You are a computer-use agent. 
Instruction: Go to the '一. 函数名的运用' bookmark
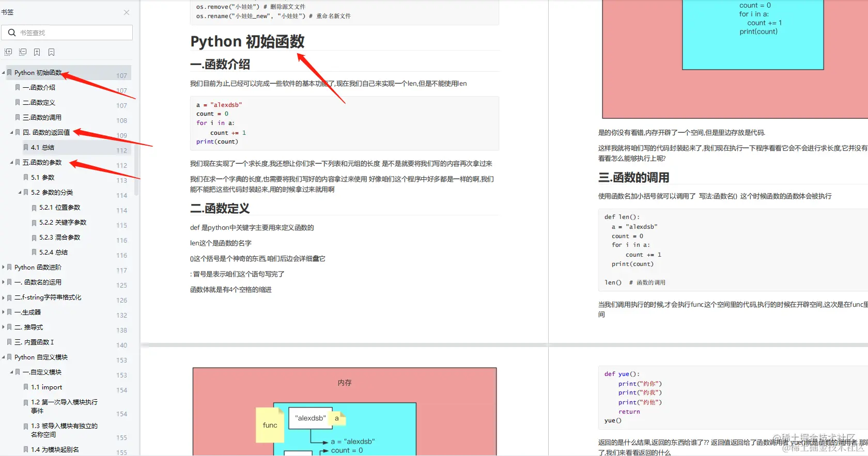(x=38, y=282)
